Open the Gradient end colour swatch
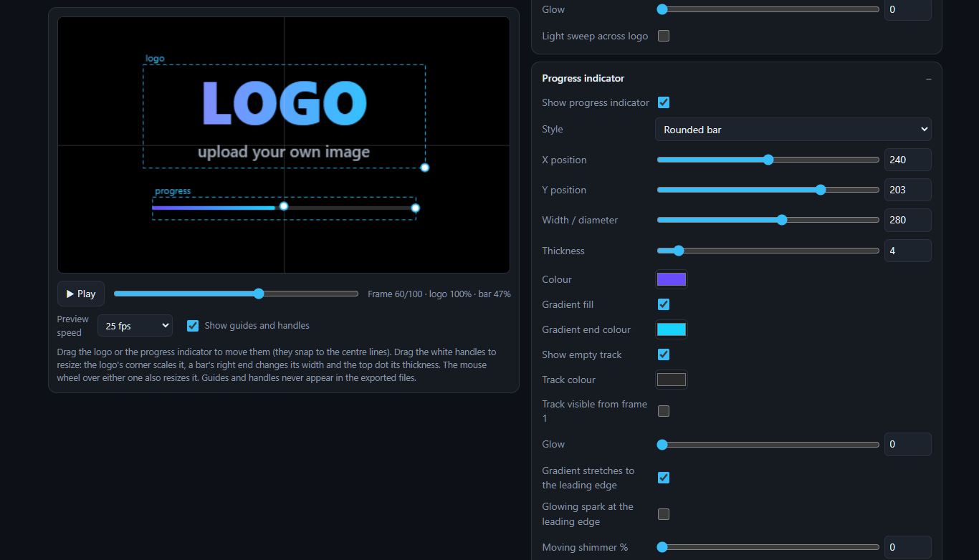The height and width of the screenshot is (560, 979). click(x=672, y=329)
